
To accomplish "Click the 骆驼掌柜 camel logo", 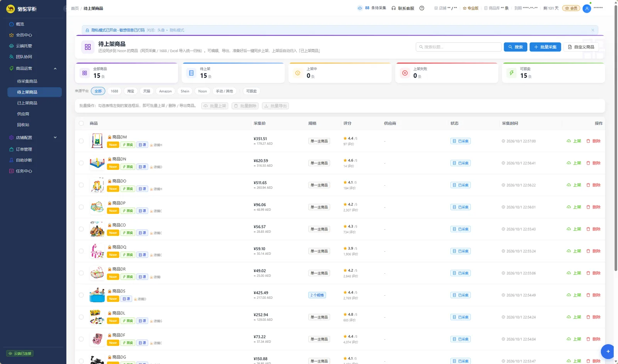I will 10,9.
